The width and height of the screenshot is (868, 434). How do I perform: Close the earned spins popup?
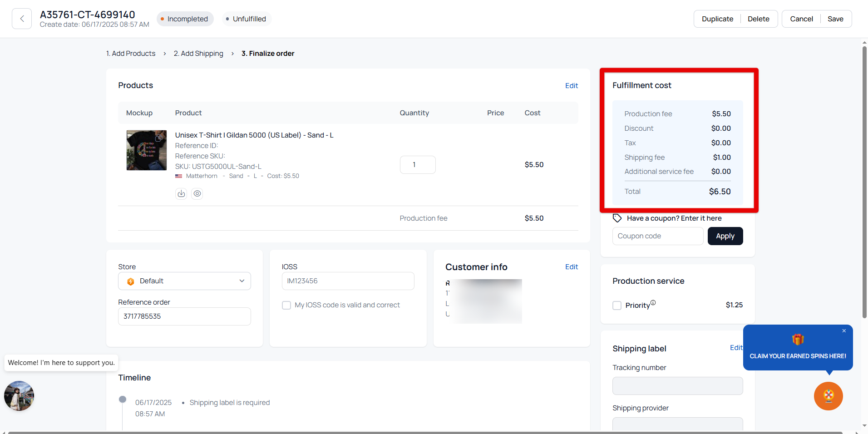(x=844, y=331)
